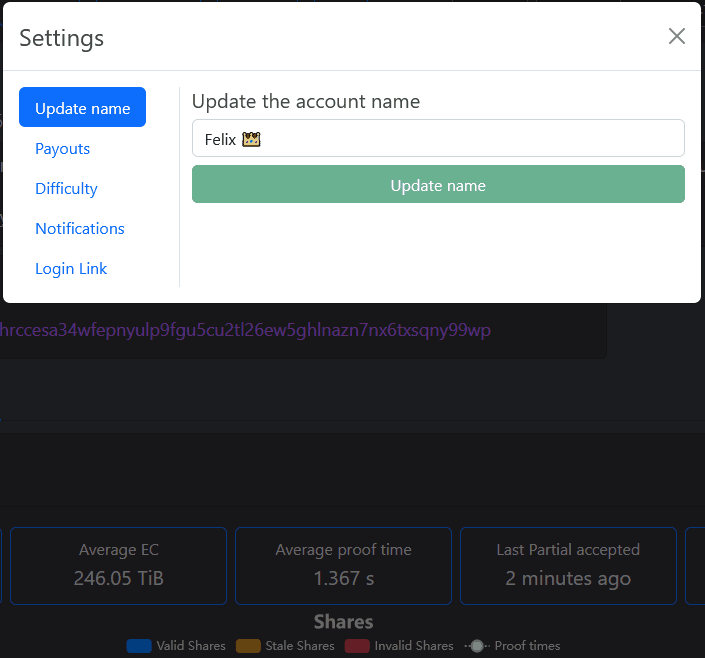Click the Last Partial accepted card
705x658 pixels.
click(567, 566)
